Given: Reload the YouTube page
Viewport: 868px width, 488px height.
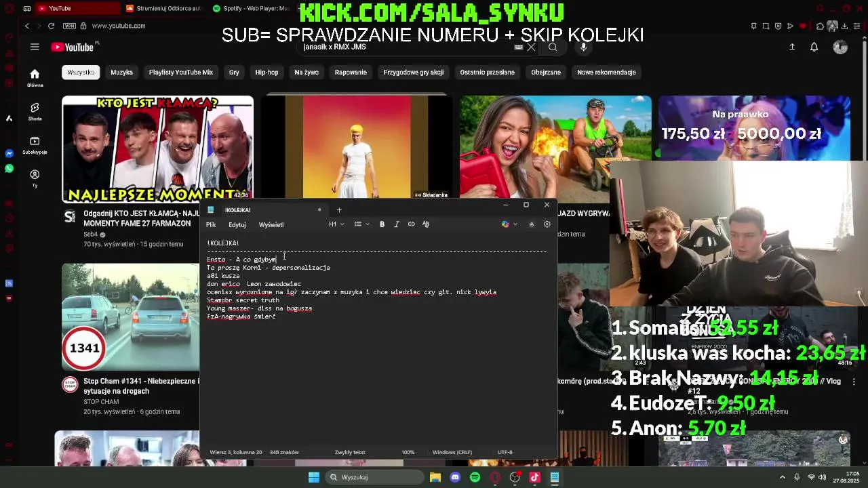Looking at the screenshot, I should click(51, 26).
